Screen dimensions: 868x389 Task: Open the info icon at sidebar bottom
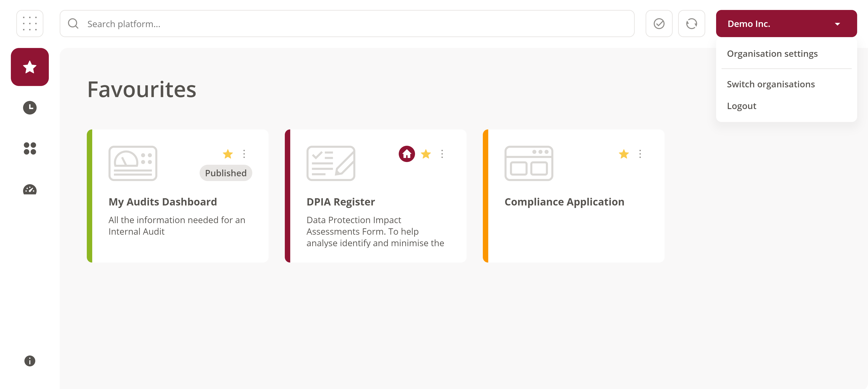coord(30,361)
